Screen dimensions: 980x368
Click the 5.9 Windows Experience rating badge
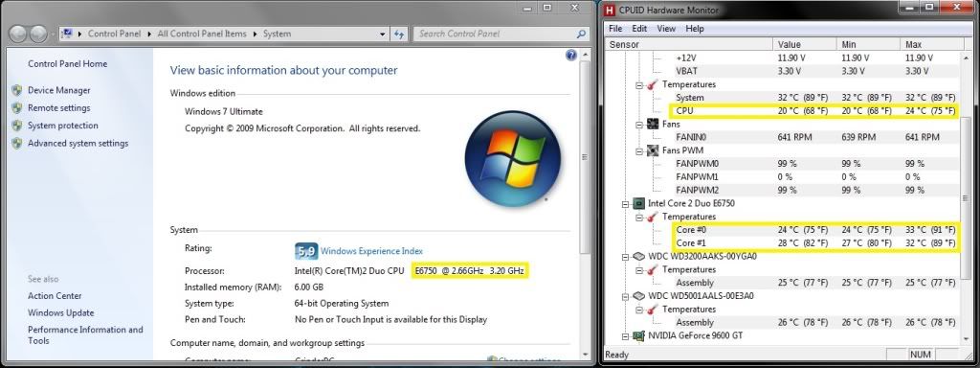(306, 251)
